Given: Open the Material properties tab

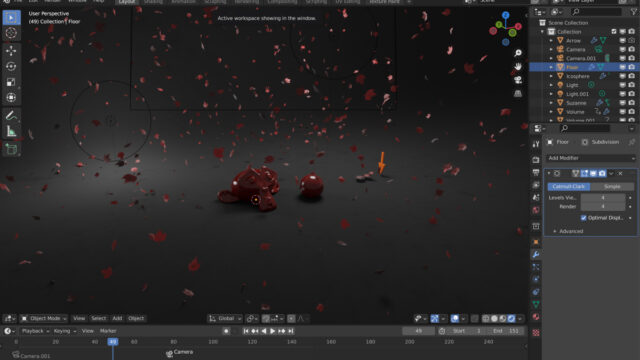Looking at the screenshot, I should [x=536, y=317].
